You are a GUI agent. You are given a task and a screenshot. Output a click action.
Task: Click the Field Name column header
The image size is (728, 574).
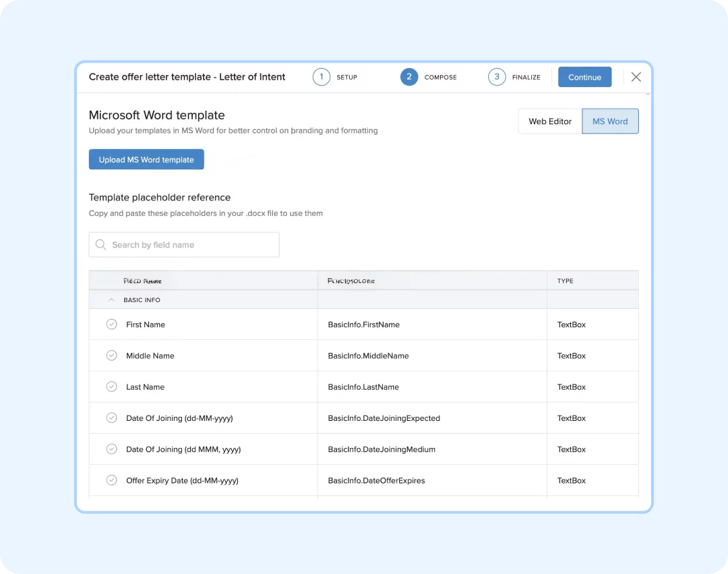(142, 281)
